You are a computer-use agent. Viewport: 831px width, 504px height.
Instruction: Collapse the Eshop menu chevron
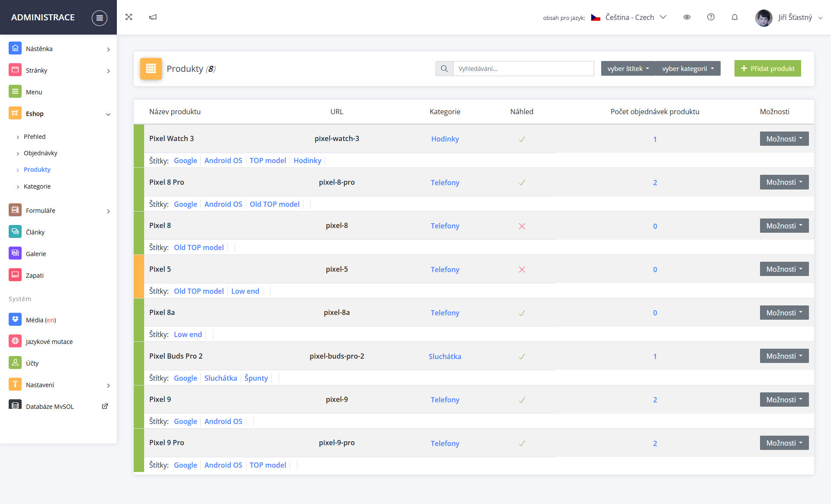[x=108, y=114]
